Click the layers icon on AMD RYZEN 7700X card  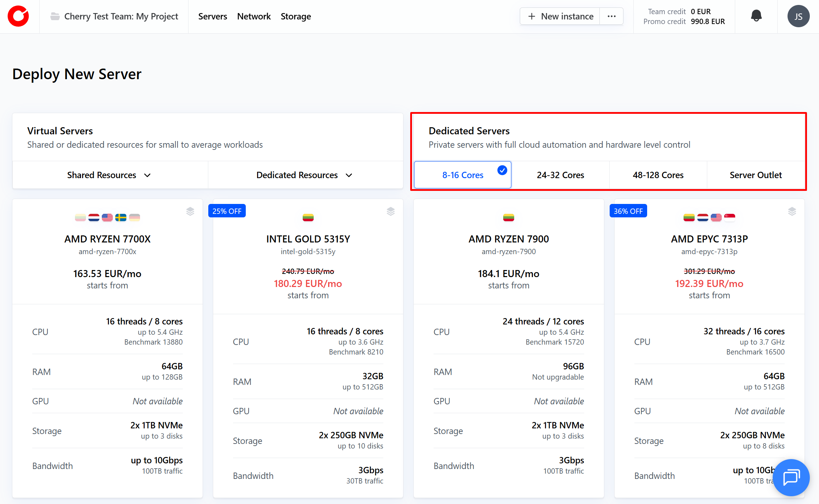click(190, 211)
